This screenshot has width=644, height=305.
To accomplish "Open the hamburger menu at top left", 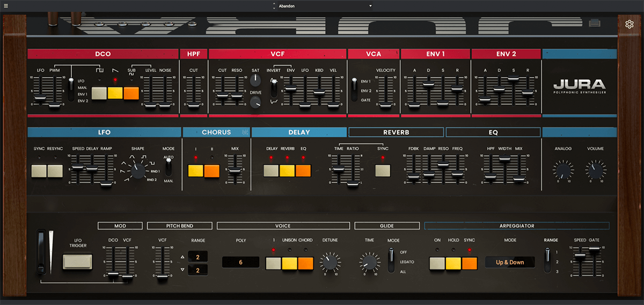I will click(6, 6).
